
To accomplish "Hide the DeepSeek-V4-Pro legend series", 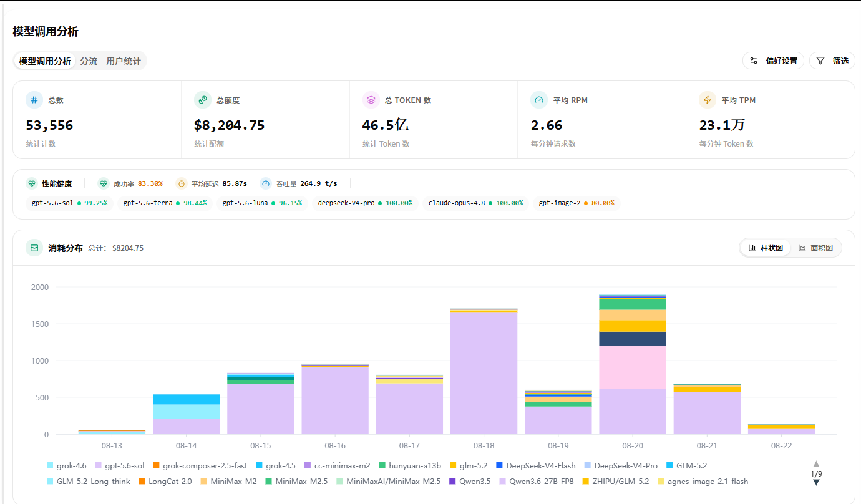I will click(621, 465).
